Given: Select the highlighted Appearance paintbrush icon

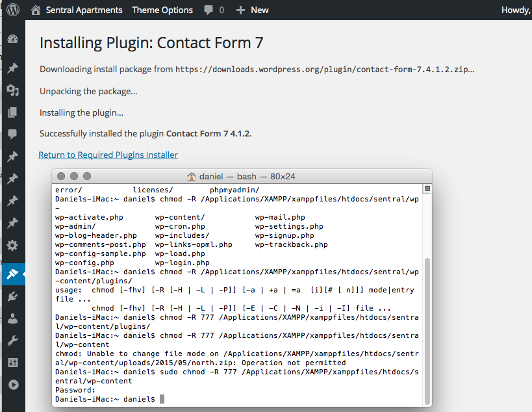Looking at the screenshot, I should tap(12, 274).
